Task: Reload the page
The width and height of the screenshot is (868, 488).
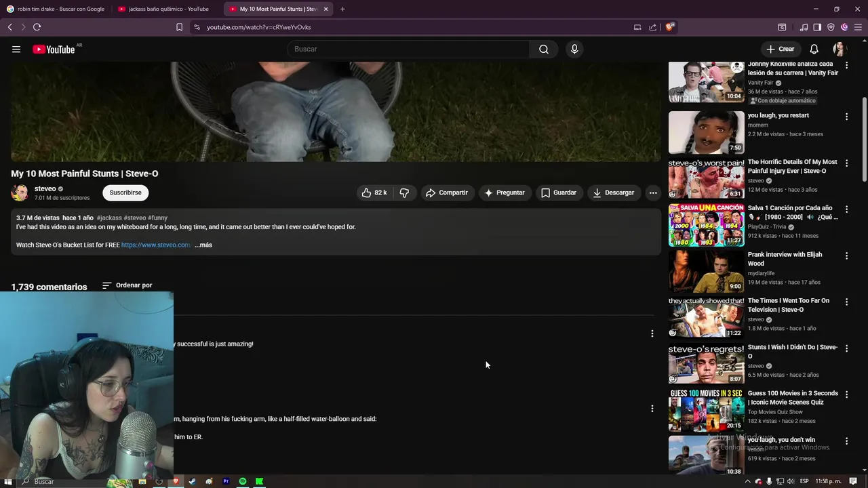Action: tap(37, 27)
